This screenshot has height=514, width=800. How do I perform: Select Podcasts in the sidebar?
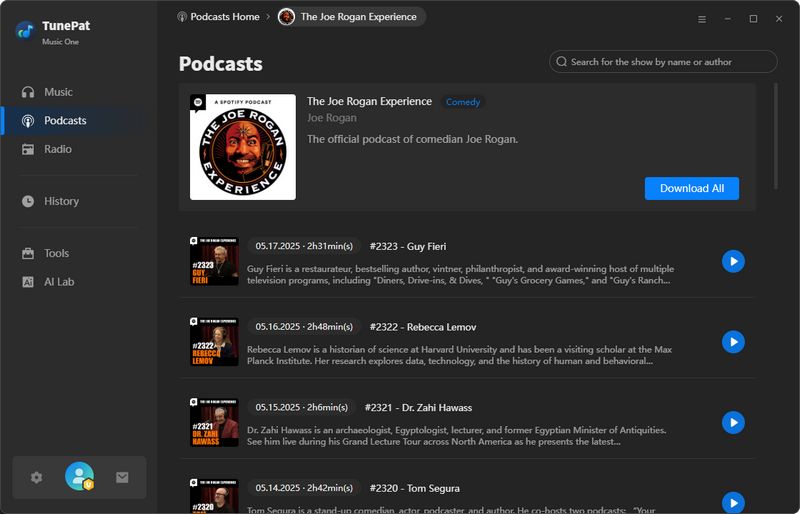point(65,120)
